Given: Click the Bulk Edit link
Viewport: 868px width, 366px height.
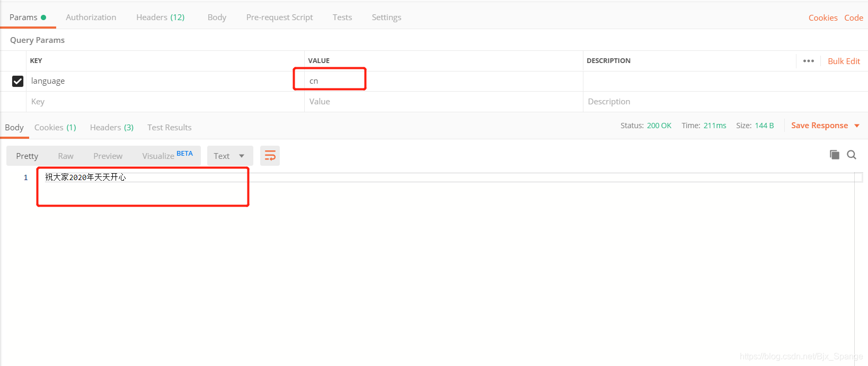Looking at the screenshot, I should (x=844, y=61).
